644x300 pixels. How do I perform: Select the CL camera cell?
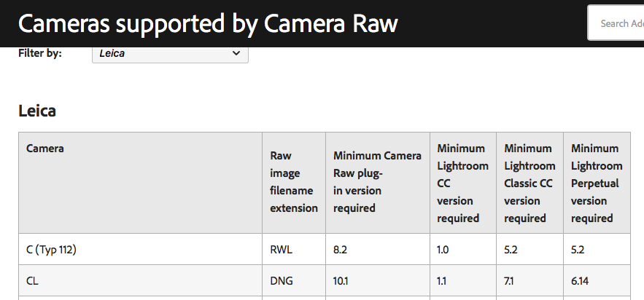pyautogui.click(x=33, y=281)
